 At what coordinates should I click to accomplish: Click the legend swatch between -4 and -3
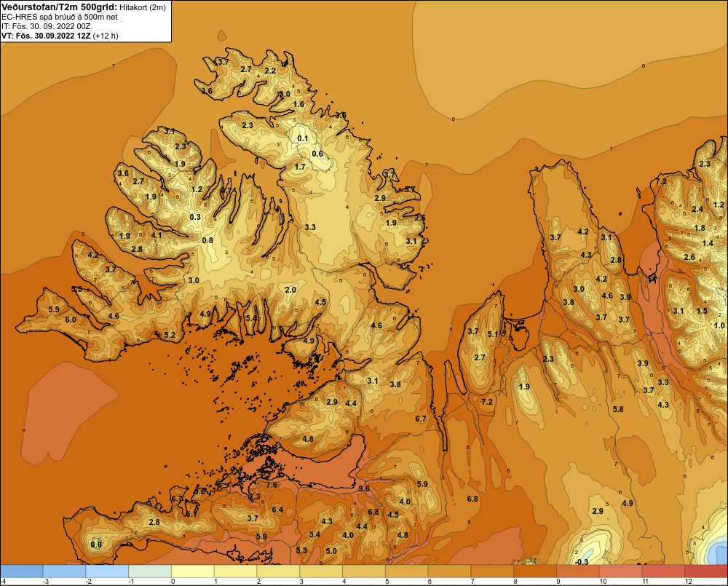[x=21, y=571]
